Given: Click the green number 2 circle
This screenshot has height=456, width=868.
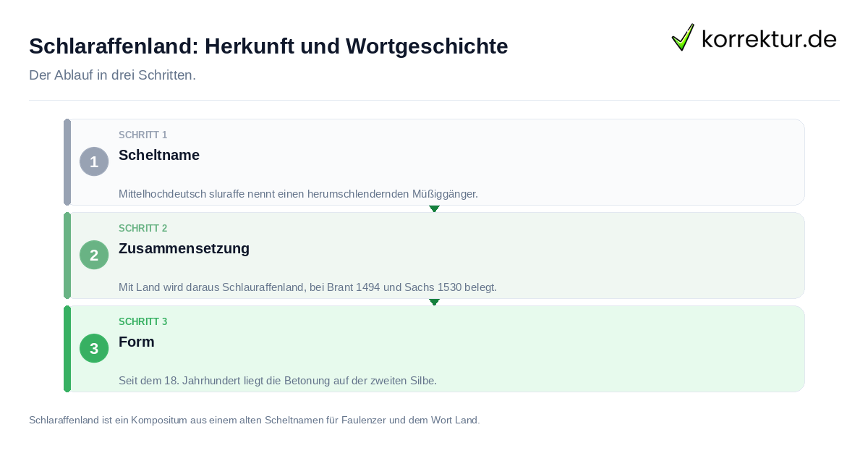Looking at the screenshot, I should click(94, 255).
